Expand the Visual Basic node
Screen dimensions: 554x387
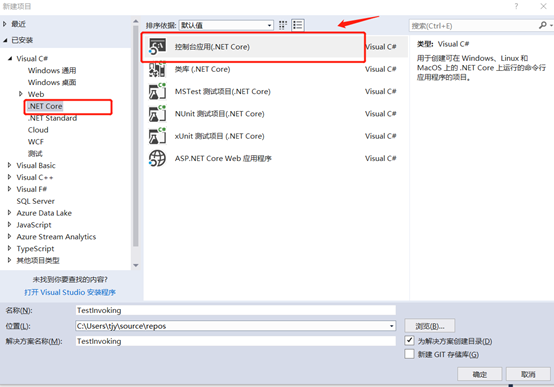10,165
